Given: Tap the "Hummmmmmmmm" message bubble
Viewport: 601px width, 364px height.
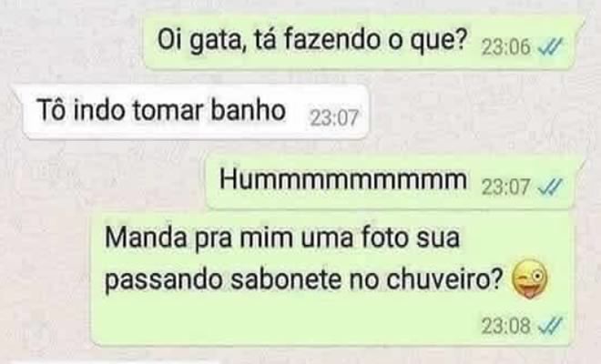Looking at the screenshot, I should 392,183.
